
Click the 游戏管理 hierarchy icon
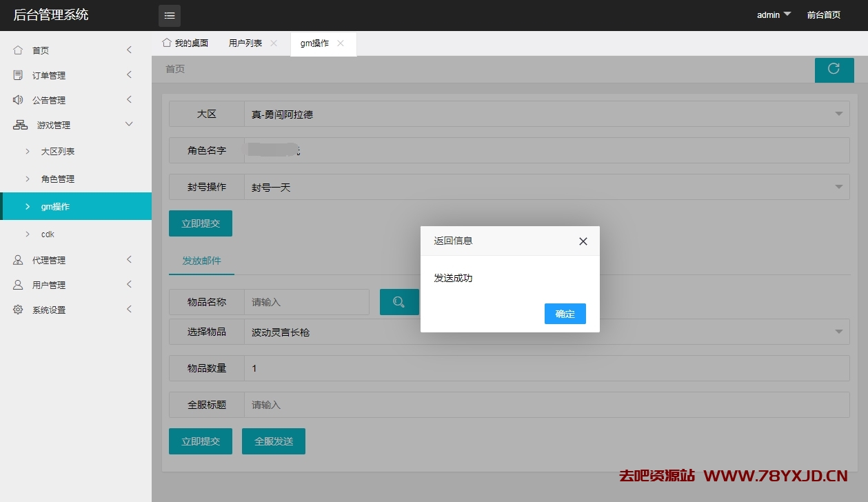pyautogui.click(x=21, y=125)
